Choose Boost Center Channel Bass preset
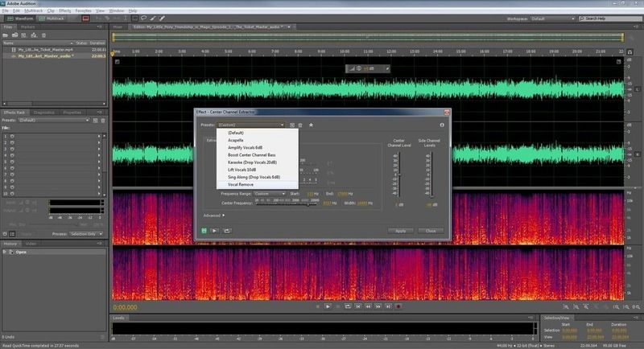The width and height of the screenshot is (644, 349). click(x=257, y=155)
